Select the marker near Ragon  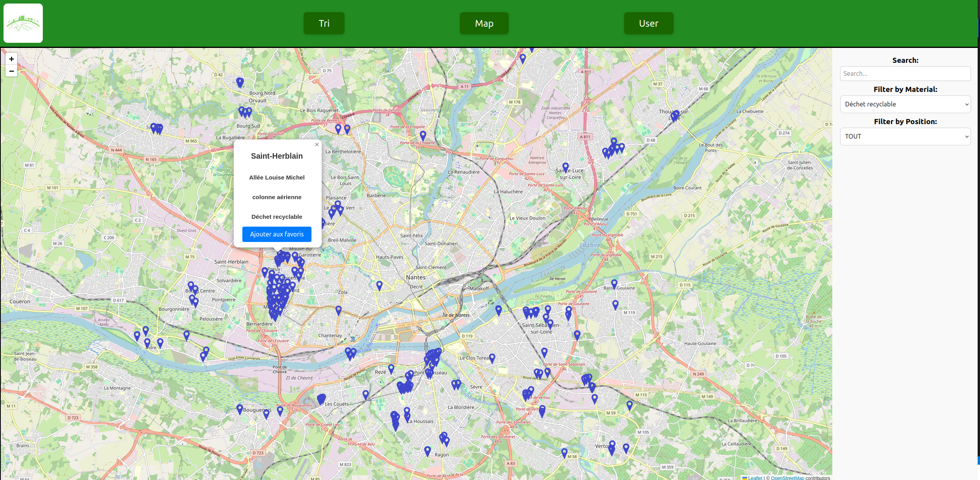click(x=428, y=451)
